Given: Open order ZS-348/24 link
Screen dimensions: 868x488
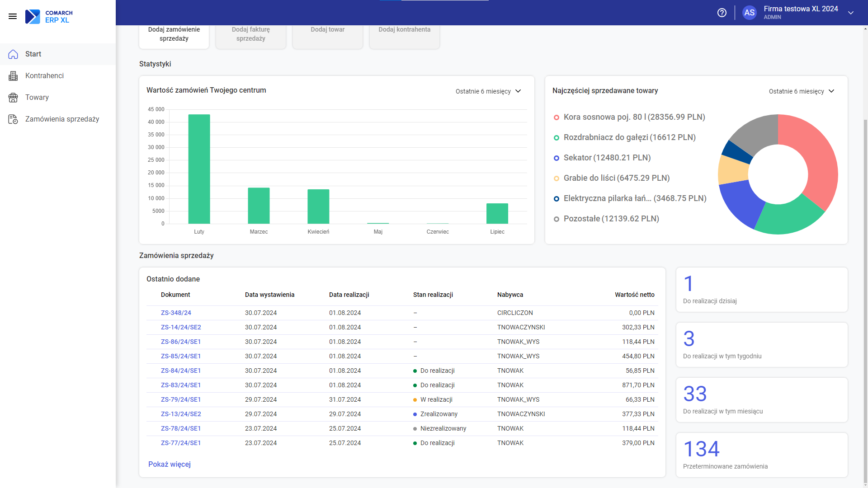Looking at the screenshot, I should coord(176,313).
